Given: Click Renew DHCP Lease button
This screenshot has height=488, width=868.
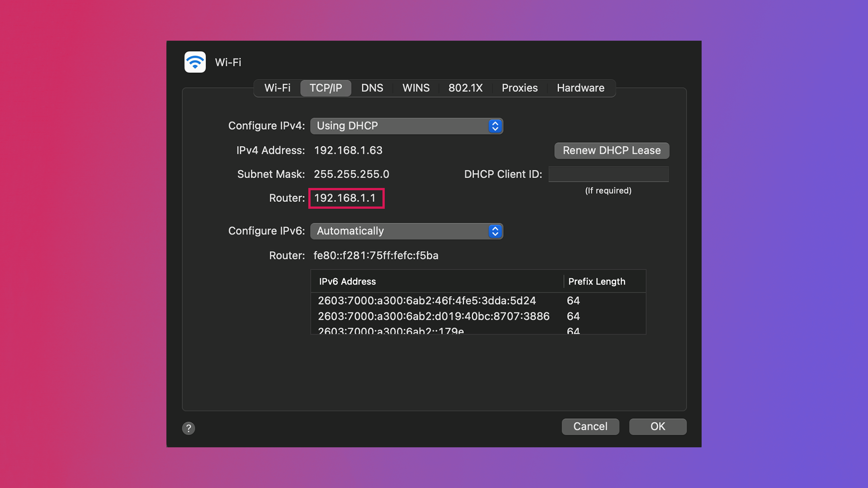Looking at the screenshot, I should point(612,150).
